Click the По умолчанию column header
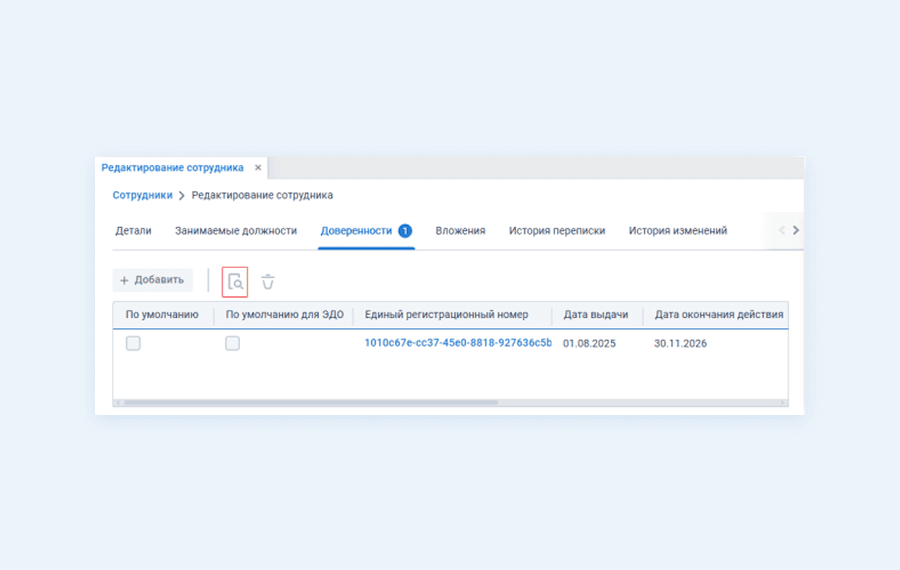Screen dimensions: 900x570 coord(162,315)
